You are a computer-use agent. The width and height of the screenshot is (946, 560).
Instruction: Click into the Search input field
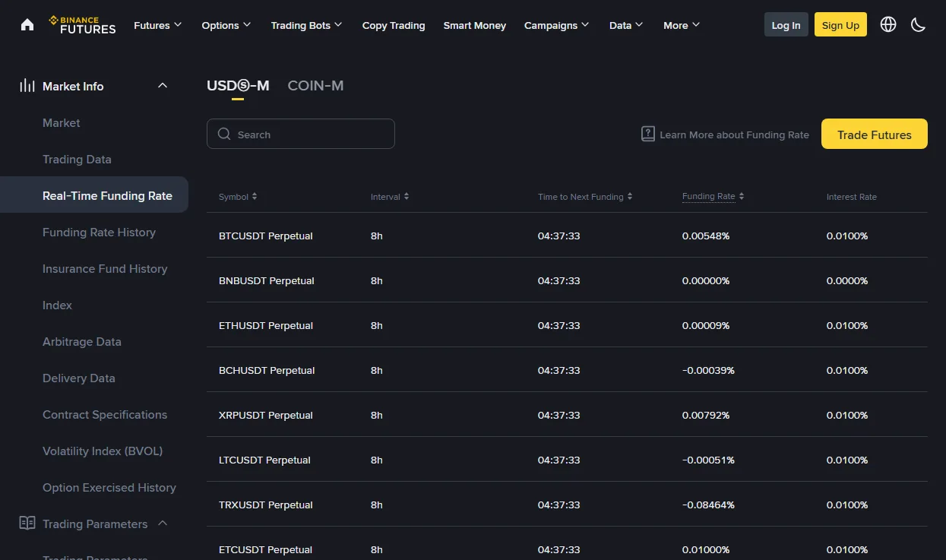301,134
